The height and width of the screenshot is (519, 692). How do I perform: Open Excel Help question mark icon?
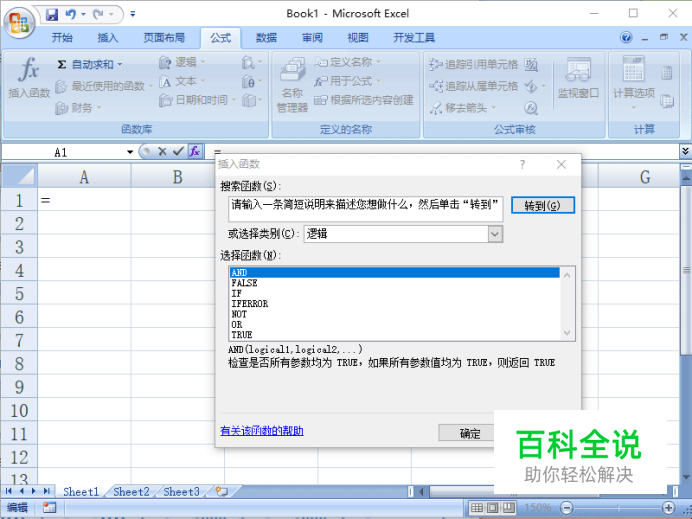pos(626,38)
